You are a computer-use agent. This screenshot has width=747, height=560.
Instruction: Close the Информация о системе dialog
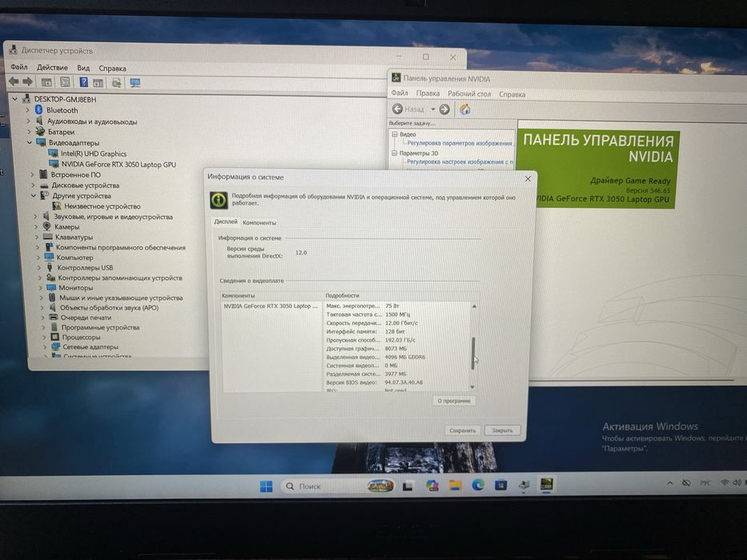click(528, 178)
